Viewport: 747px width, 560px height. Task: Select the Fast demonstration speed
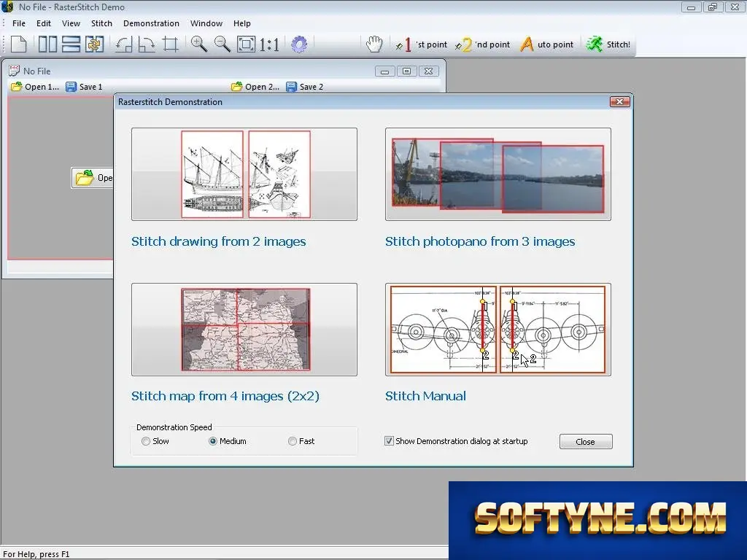click(301, 441)
